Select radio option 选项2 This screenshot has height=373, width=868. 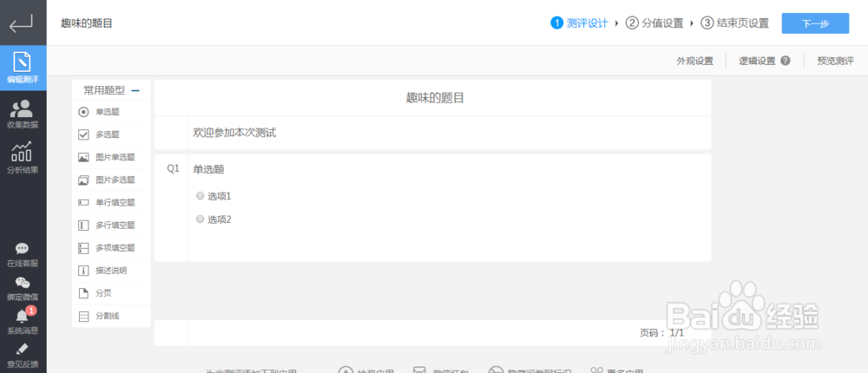click(200, 219)
